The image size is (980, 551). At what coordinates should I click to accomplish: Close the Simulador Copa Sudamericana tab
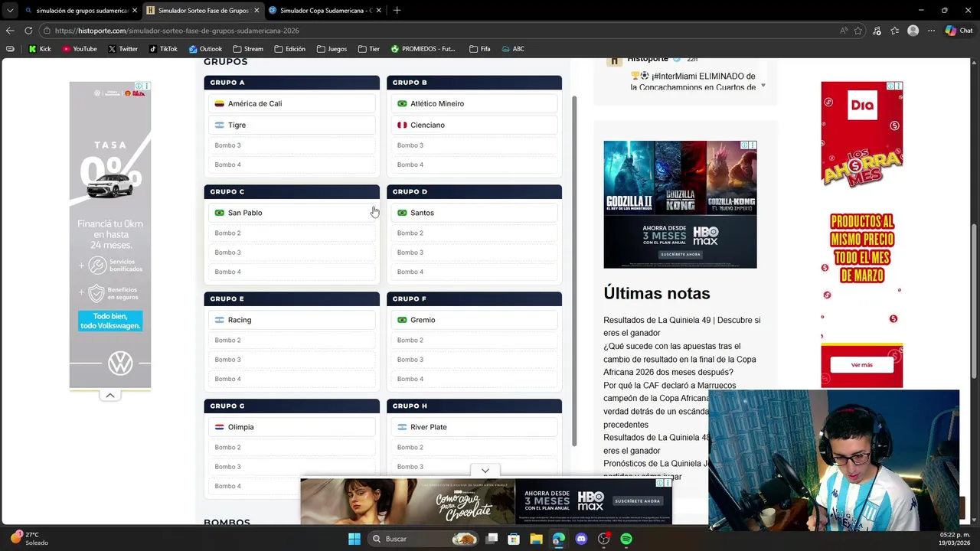pos(378,11)
